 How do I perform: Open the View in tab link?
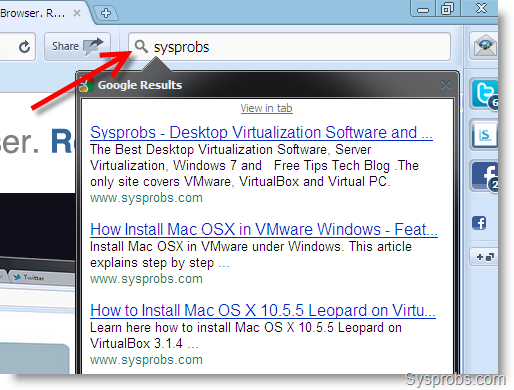click(x=266, y=108)
